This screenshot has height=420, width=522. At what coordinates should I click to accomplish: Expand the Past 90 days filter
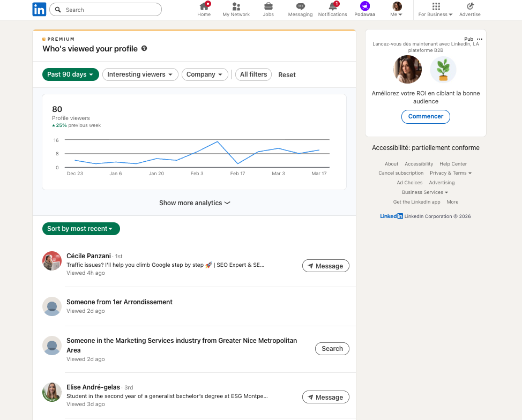pos(71,74)
